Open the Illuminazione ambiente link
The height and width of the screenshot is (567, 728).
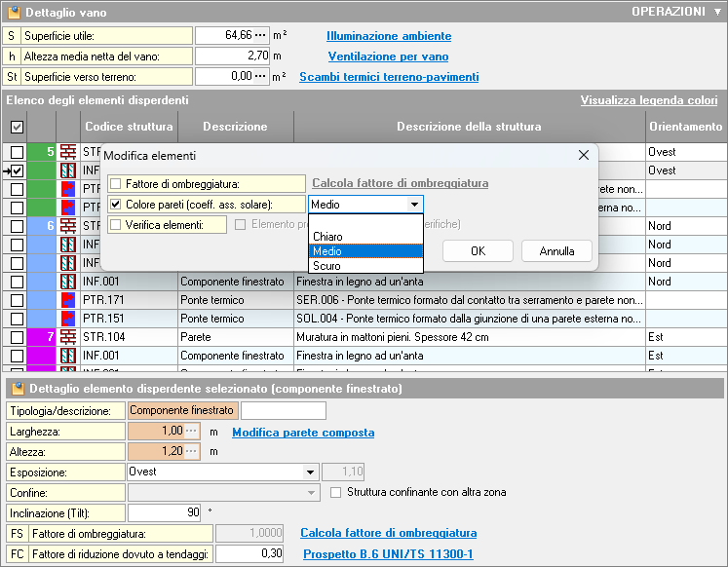pyautogui.click(x=389, y=36)
